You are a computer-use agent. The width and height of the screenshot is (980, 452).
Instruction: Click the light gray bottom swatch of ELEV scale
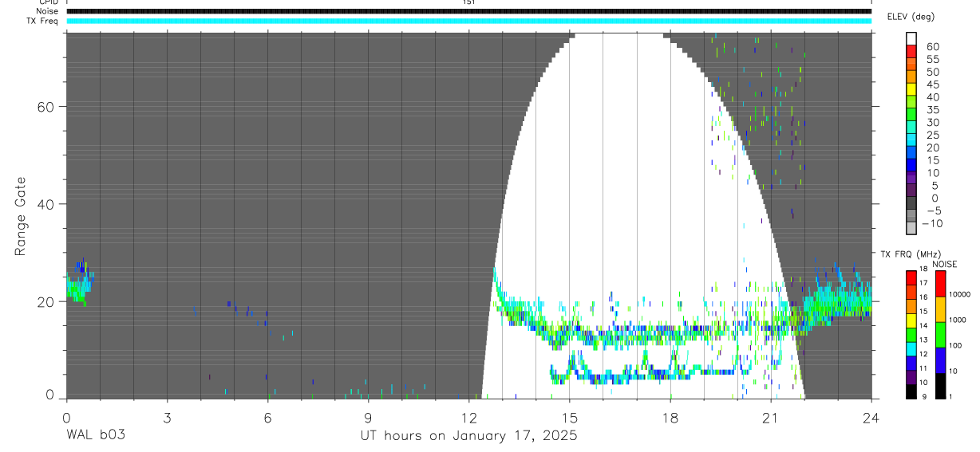911,229
